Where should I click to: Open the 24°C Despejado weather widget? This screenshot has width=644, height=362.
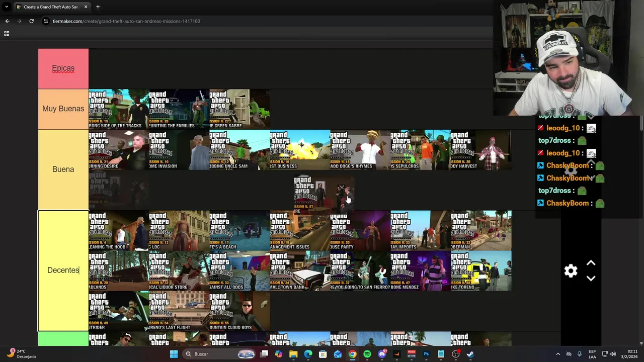click(x=23, y=354)
